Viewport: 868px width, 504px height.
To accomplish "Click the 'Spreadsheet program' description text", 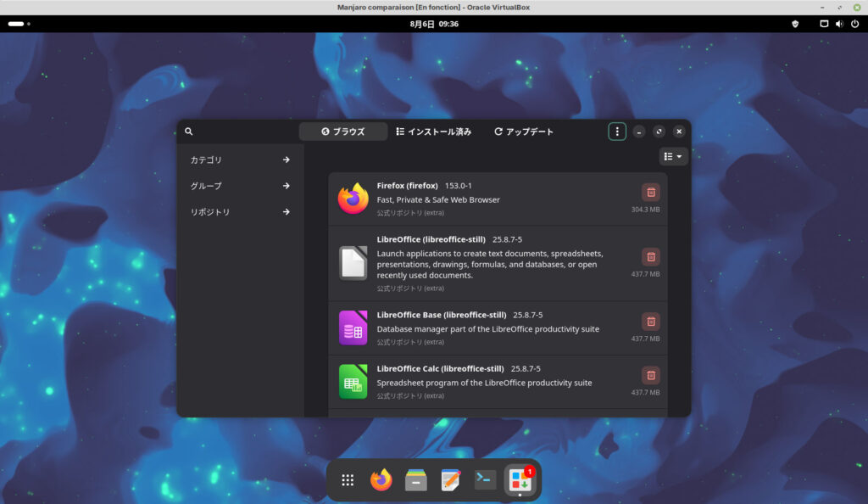I will point(484,383).
